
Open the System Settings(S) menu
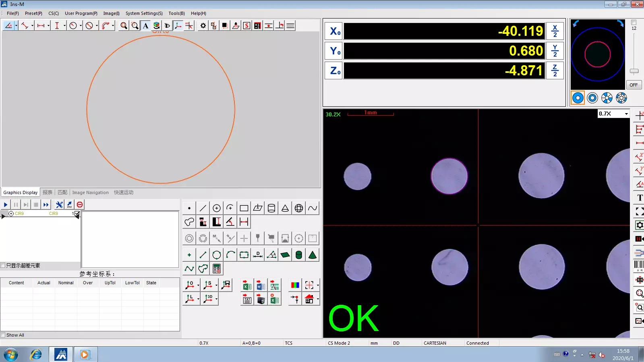[x=144, y=13]
